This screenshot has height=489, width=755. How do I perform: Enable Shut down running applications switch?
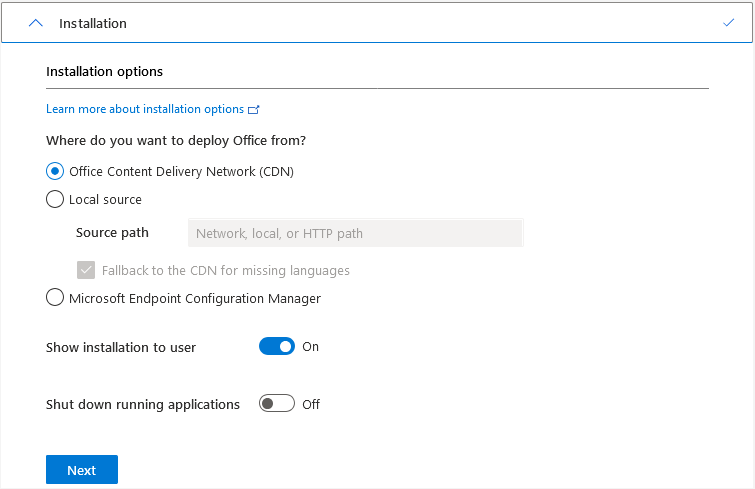[x=277, y=404]
